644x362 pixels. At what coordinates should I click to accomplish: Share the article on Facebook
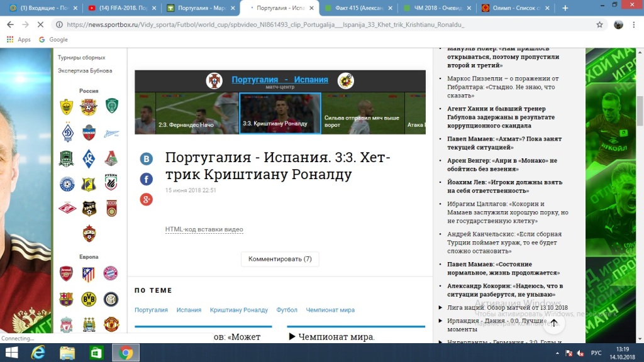[x=146, y=179]
